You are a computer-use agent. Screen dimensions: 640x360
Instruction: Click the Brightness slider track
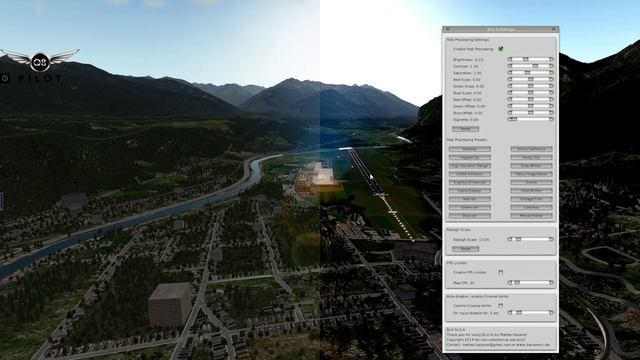click(531, 60)
